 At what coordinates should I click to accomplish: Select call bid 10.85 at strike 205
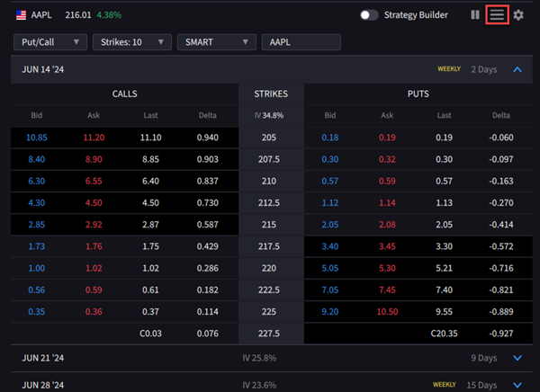(x=37, y=138)
